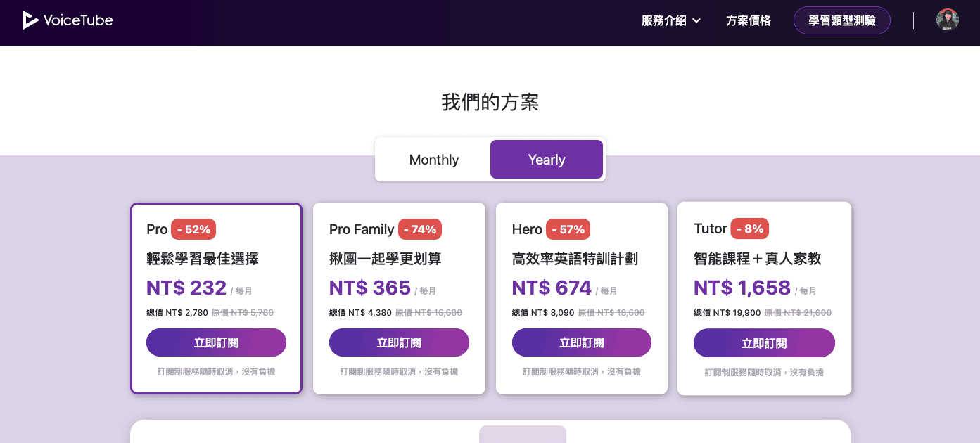The width and height of the screenshot is (980, 443).
Task: Subscribe to the Pro plan
Action: click(x=216, y=342)
